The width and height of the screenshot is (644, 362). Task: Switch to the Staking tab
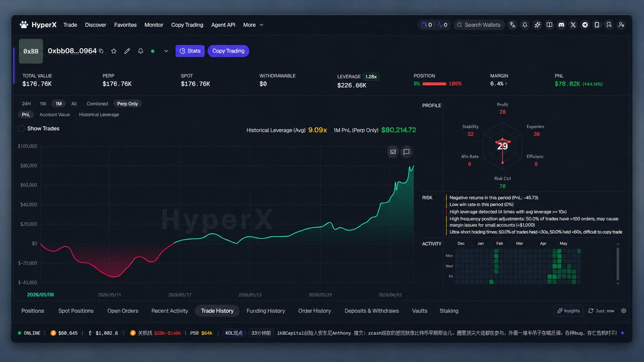tap(449, 311)
